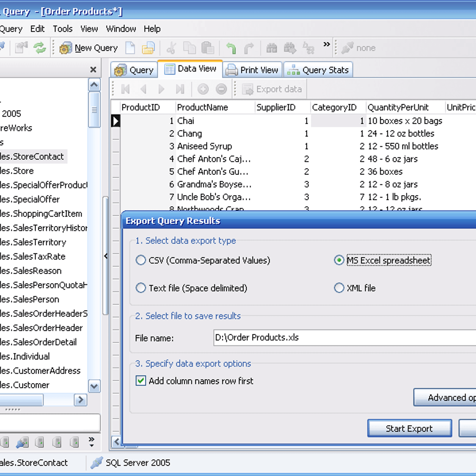Select Sales.StoreContact table in list

(32, 156)
